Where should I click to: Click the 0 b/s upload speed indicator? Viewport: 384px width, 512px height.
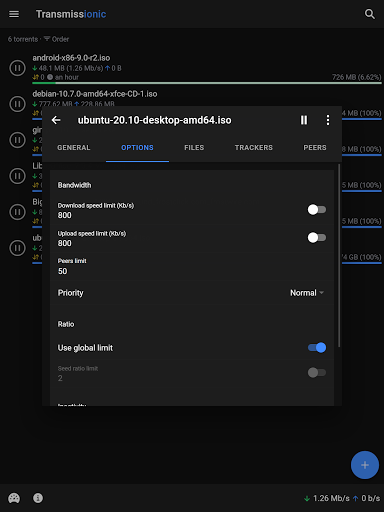click(x=366, y=498)
